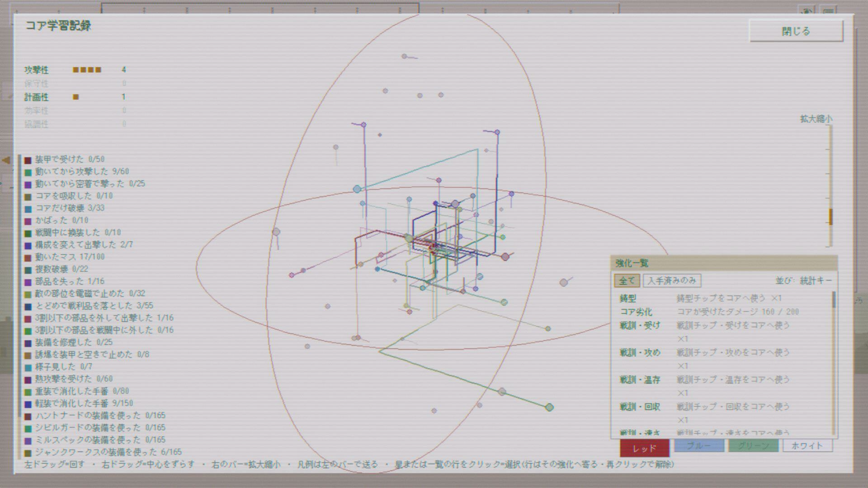Close the core learning record with 閉じる
Image resolution: width=868 pixels, height=488 pixels.
click(796, 31)
